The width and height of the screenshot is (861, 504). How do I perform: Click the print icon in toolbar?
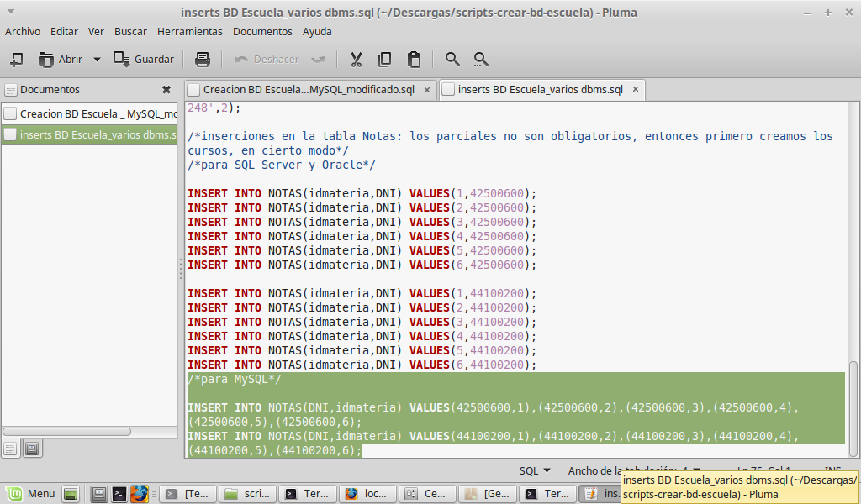point(202,59)
